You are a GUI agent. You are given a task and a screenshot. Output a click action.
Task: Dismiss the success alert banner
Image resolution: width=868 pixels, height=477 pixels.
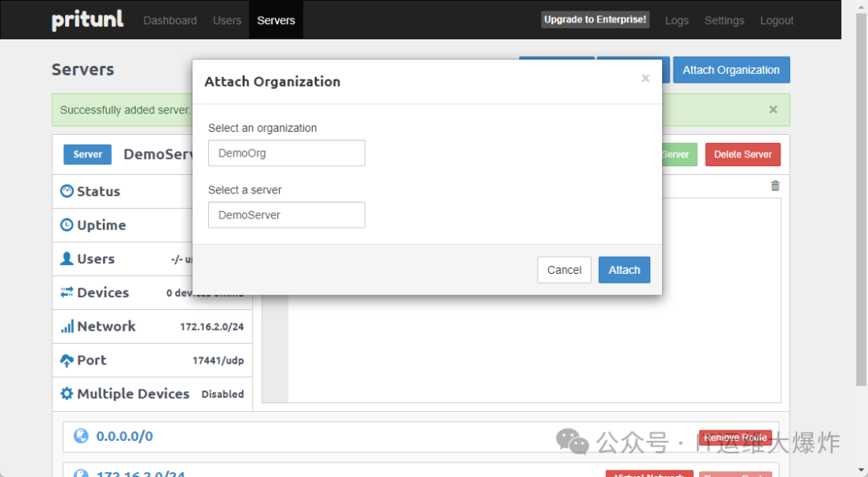click(x=772, y=110)
